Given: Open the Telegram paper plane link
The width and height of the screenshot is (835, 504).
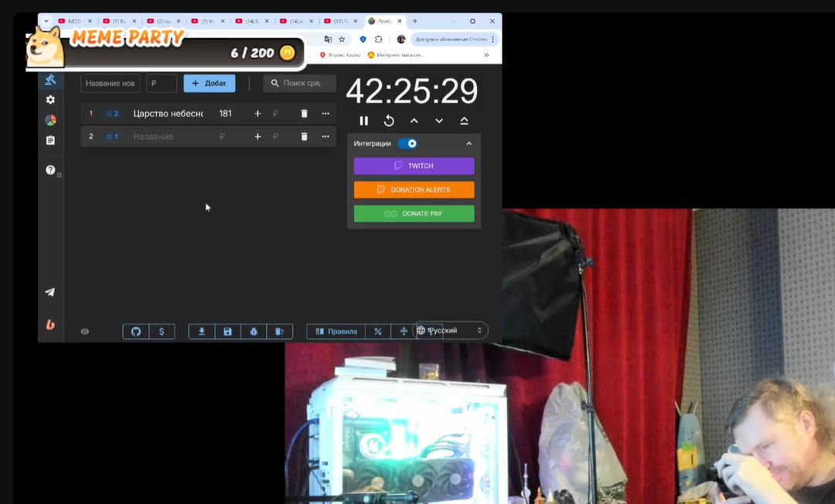Looking at the screenshot, I should [50, 292].
